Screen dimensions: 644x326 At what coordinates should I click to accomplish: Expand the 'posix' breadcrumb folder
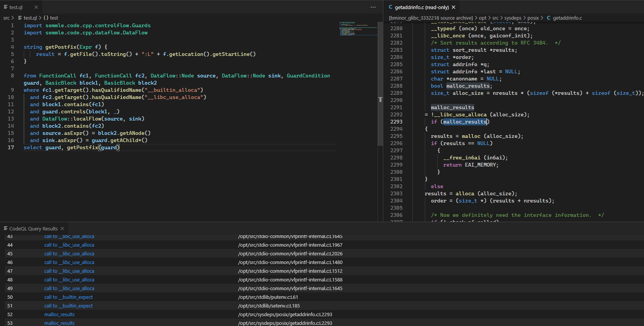[533, 18]
